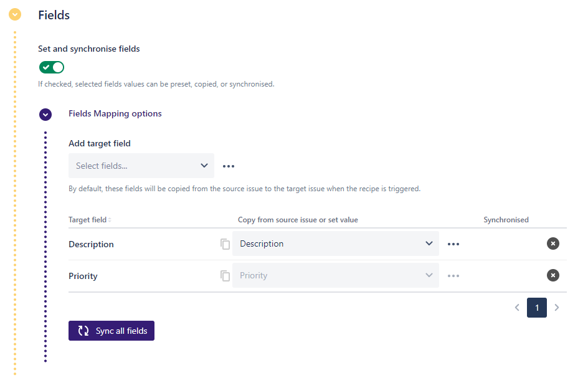This screenshot has width=588, height=383.
Task: Click copy icon in Priority row
Action: click(225, 276)
